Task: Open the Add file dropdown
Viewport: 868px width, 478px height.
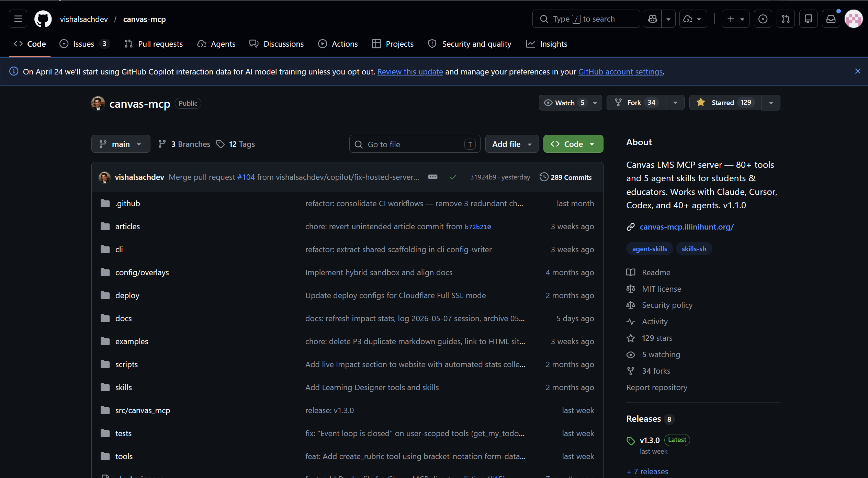Action: pyautogui.click(x=512, y=144)
